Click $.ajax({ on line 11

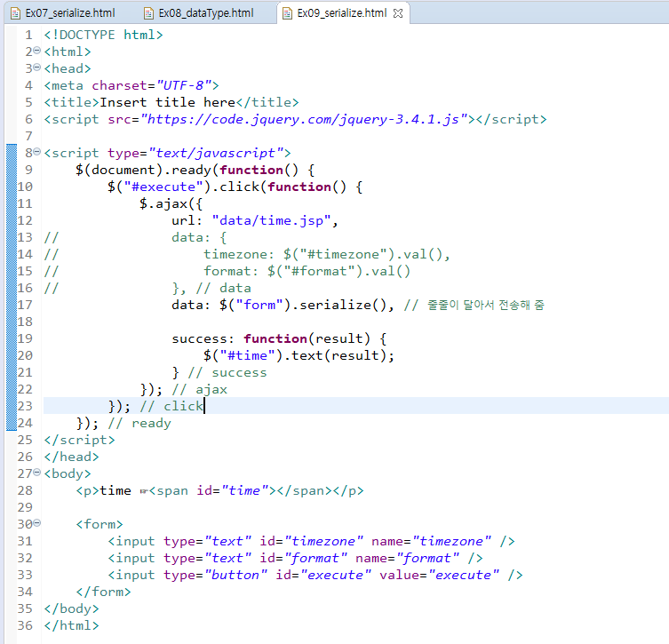coord(171,204)
